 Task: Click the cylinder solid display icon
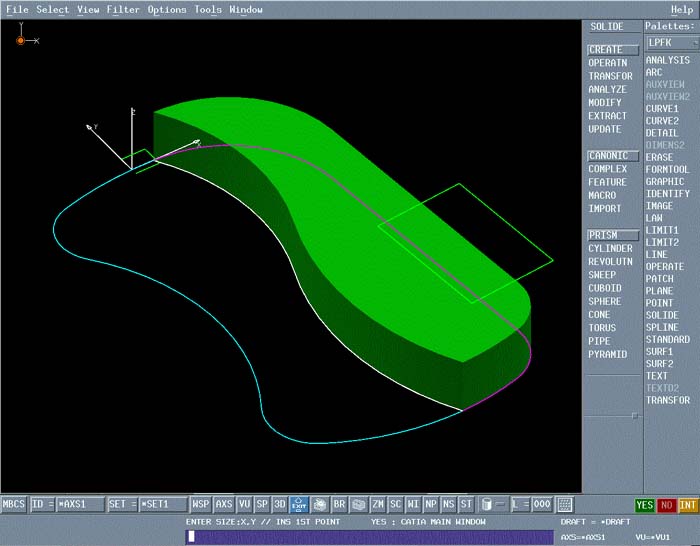[486, 505]
